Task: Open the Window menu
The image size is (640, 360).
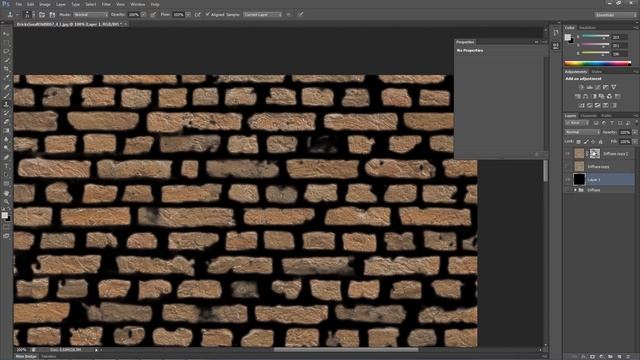Action: click(138, 4)
